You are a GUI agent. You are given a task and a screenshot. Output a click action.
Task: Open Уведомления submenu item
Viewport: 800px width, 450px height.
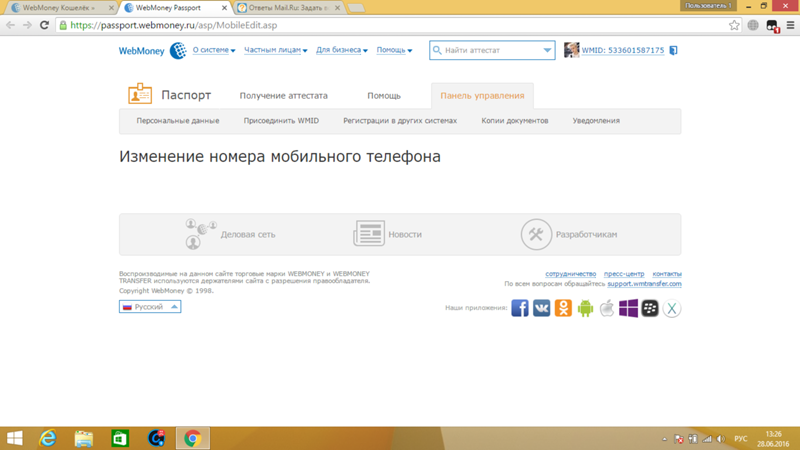pos(596,121)
